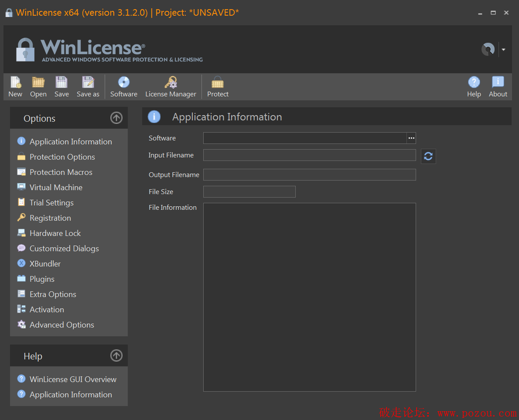
Task: Choose Save as in toolbar
Action: tap(88, 87)
